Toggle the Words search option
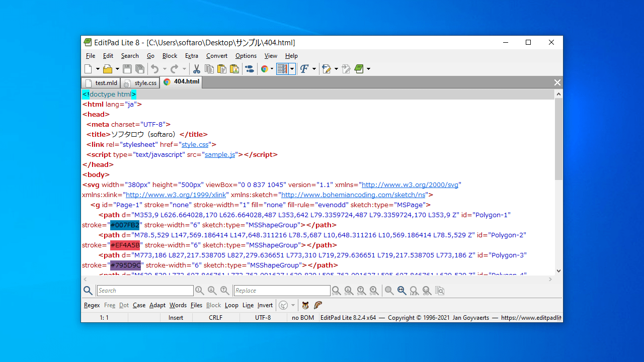644x362 pixels. (178, 305)
